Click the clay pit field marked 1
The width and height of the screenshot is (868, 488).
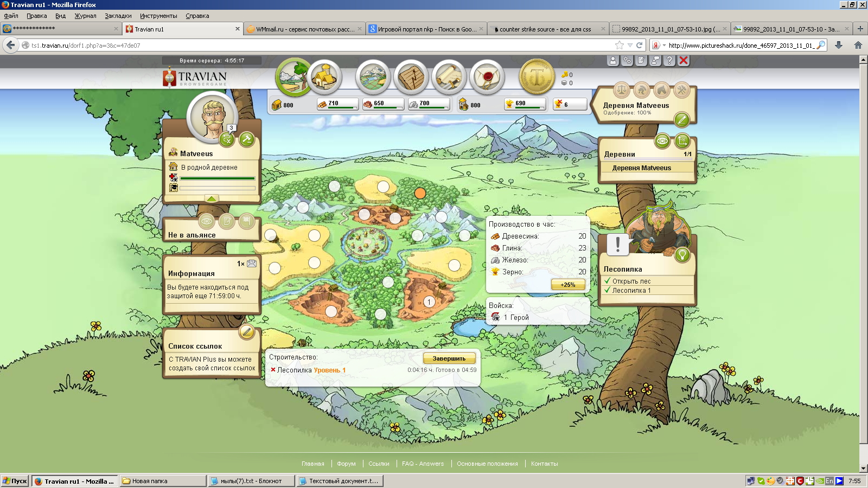[x=429, y=302]
